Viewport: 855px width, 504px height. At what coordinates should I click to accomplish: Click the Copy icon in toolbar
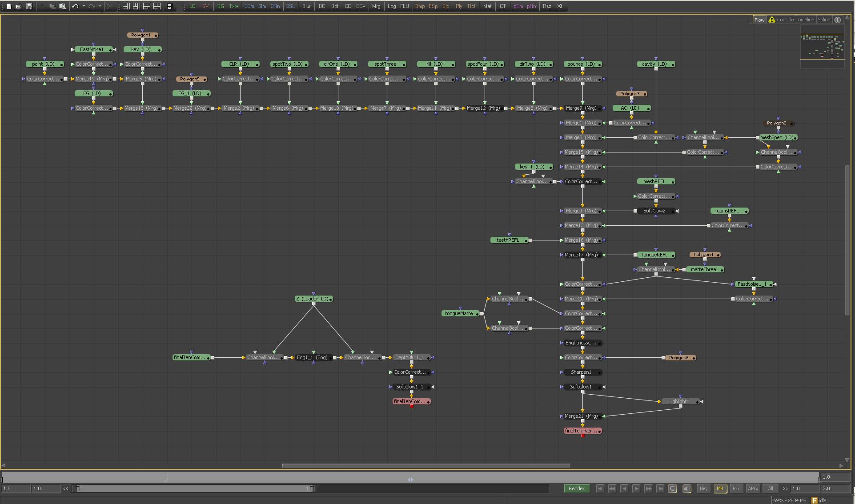[52, 6]
